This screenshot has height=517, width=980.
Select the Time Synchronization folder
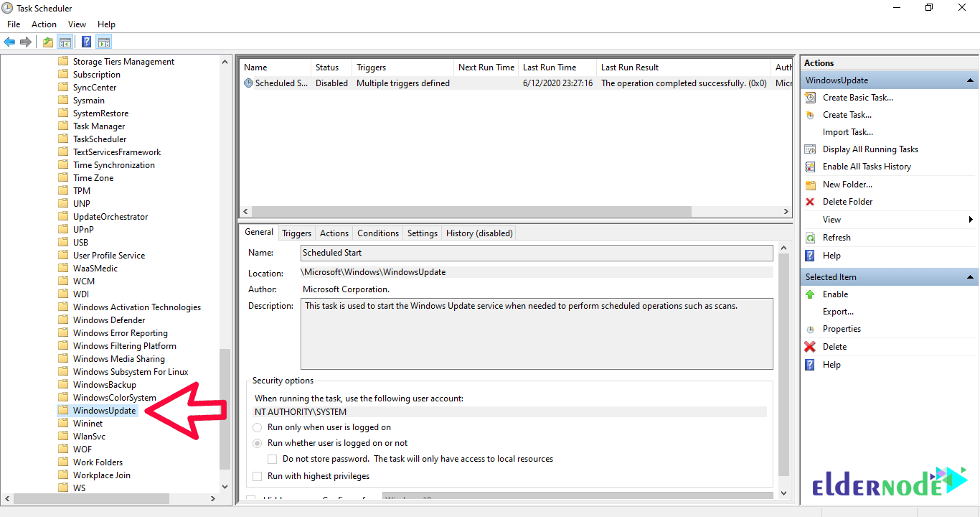coord(114,165)
